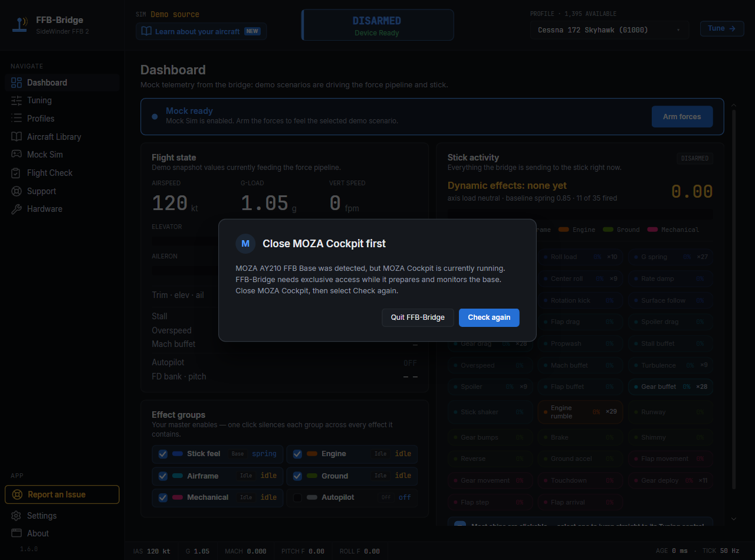Click the Support lifebuoy icon

click(x=17, y=191)
